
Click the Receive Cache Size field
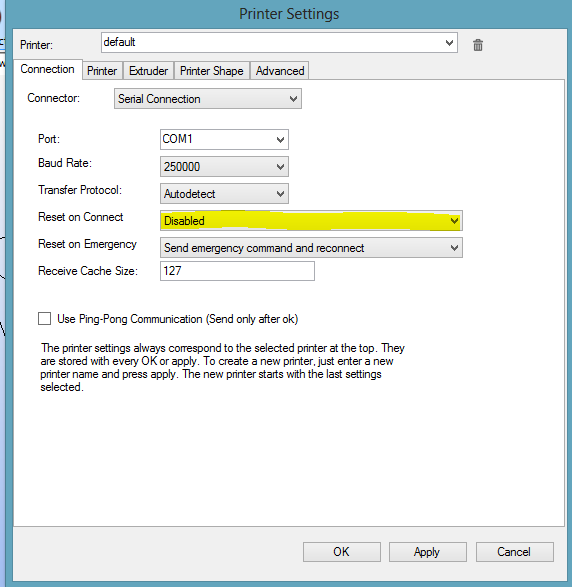(x=237, y=271)
